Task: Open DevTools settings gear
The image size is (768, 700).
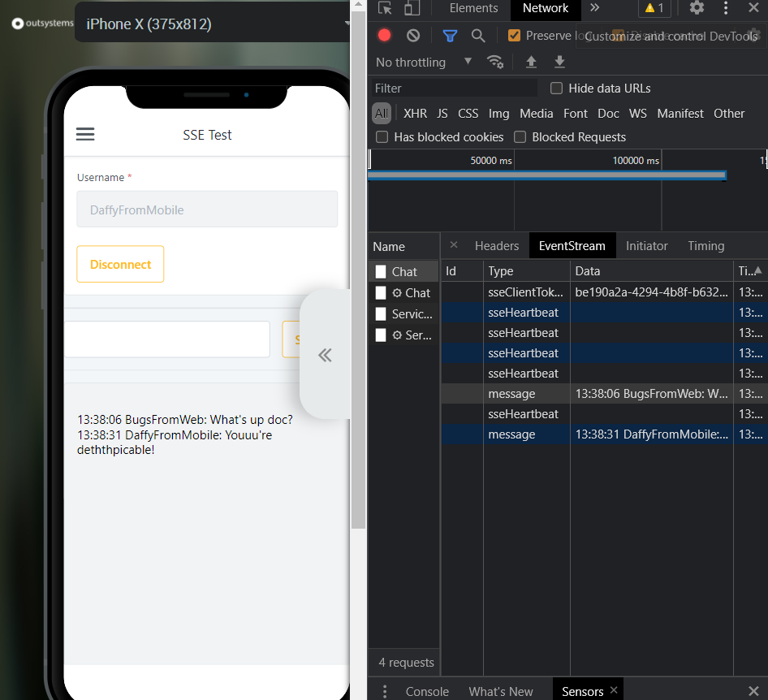Action: 697,8
